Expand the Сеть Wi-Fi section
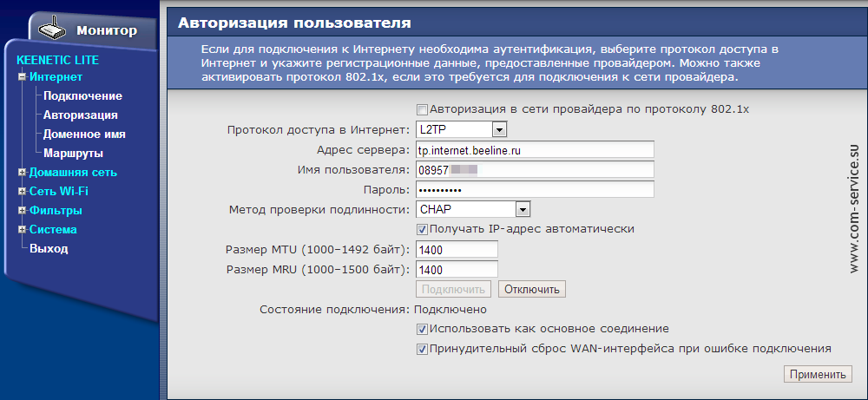Screen dimensions: 868x400 pos(23,192)
